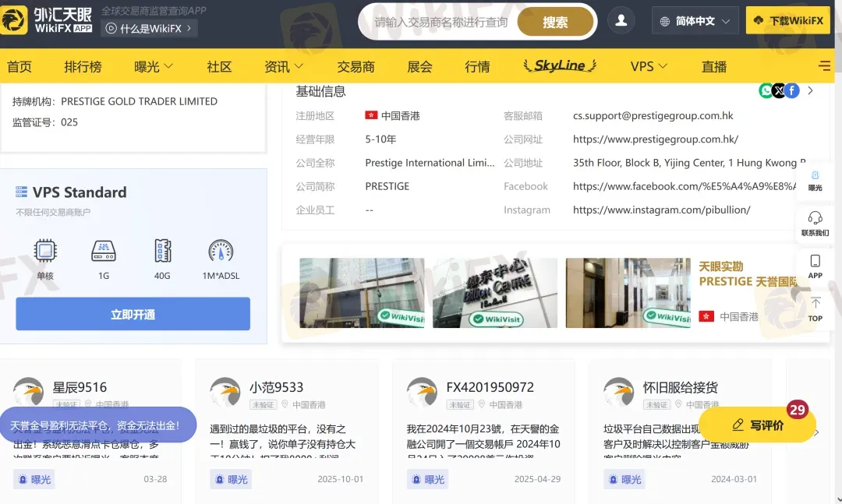
Task: Click 天眼实勘 PRESTIGE 天誉国际 title
Action: tap(748, 273)
